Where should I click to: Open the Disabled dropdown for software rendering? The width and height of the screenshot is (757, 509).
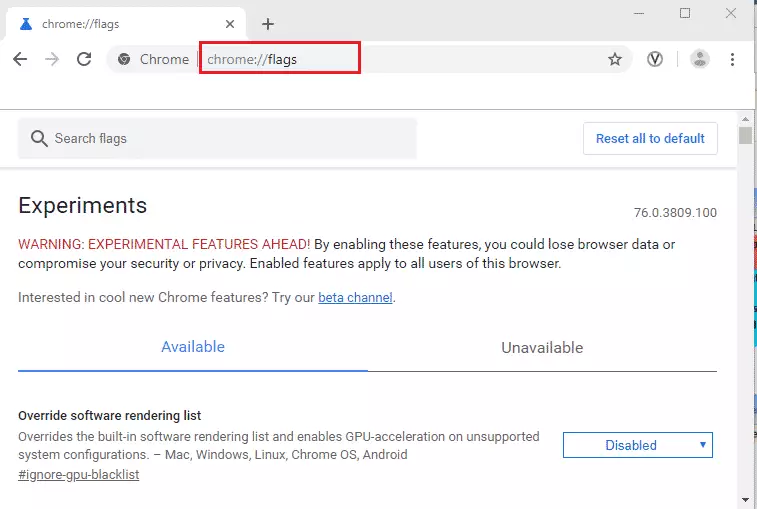point(637,445)
